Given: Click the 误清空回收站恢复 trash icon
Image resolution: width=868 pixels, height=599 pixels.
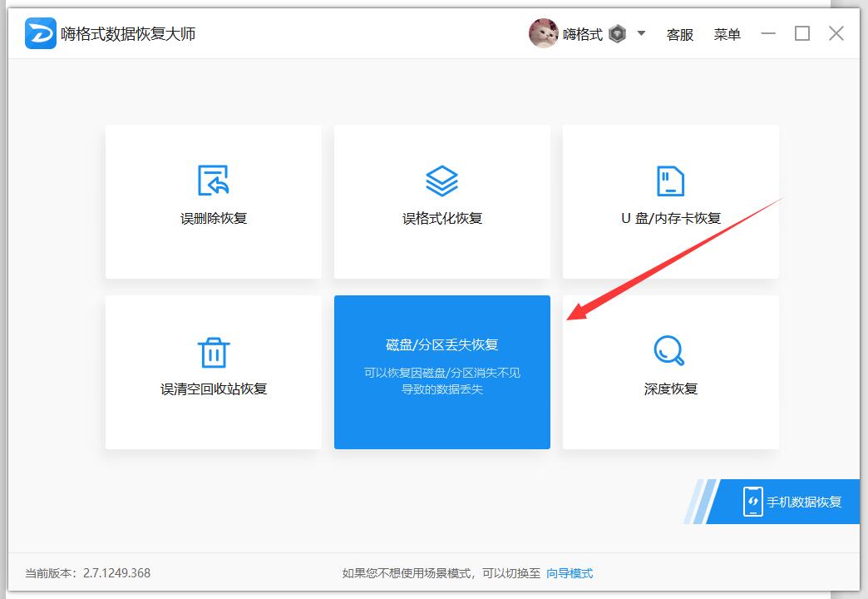Looking at the screenshot, I should pos(214,353).
